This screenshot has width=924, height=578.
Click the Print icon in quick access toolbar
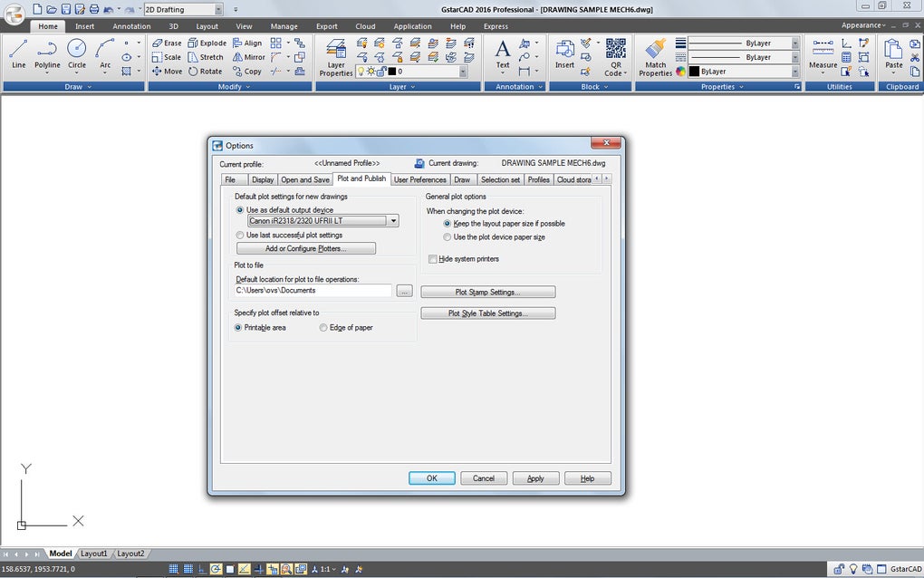pyautogui.click(x=93, y=9)
